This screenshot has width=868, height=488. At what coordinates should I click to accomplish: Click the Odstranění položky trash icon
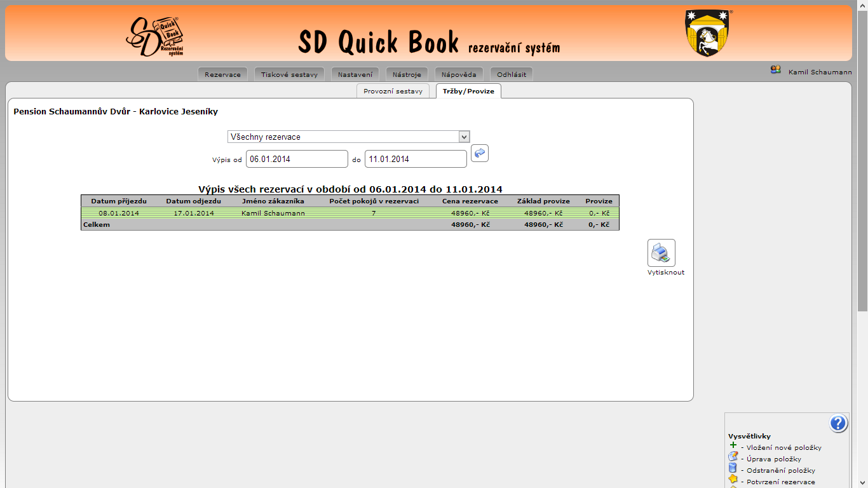tap(733, 469)
